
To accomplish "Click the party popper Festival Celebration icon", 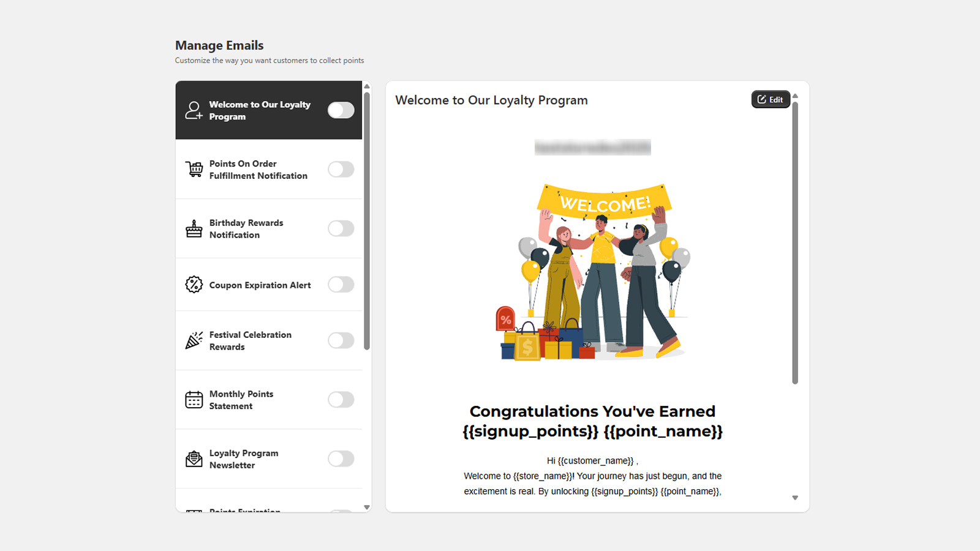I will [x=194, y=340].
